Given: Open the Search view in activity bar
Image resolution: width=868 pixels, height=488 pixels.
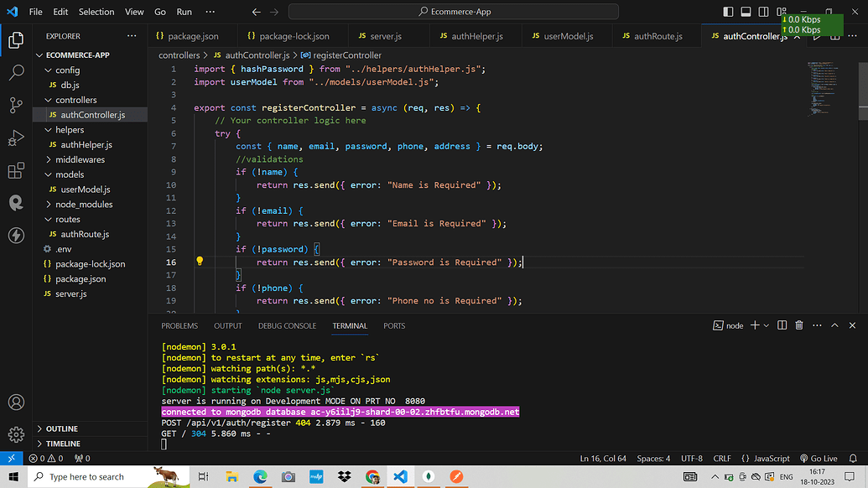Looking at the screenshot, I should tap(16, 72).
